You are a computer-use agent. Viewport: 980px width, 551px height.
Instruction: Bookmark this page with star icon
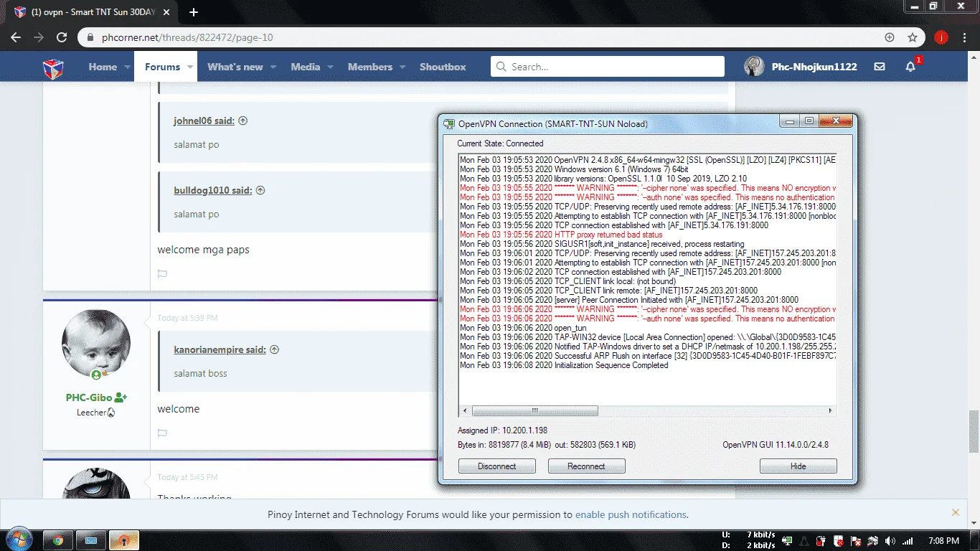click(x=913, y=37)
